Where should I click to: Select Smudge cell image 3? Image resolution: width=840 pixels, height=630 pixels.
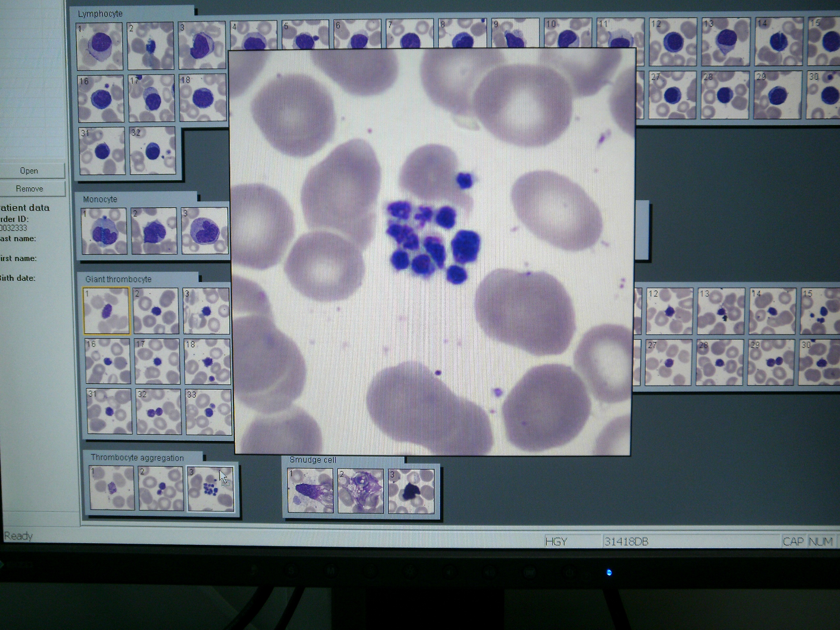coord(411,492)
